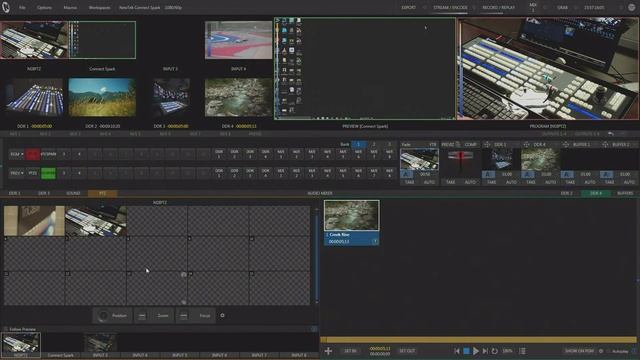Screen dimensions: 640x360
Task: Open notifications icon at top right corner
Action: [632, 7]
